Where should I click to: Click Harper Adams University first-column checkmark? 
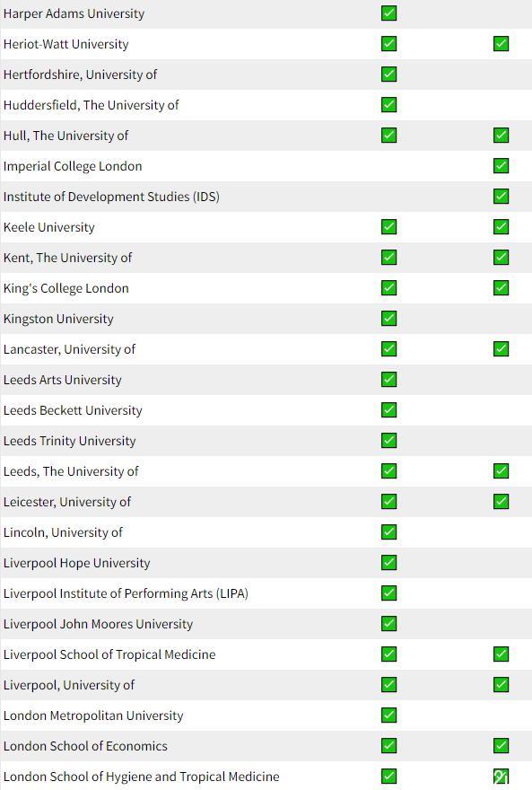(x=388, y=13)
